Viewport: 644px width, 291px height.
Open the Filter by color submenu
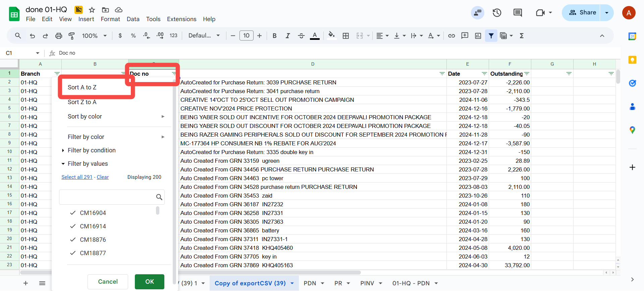[116, 137]
